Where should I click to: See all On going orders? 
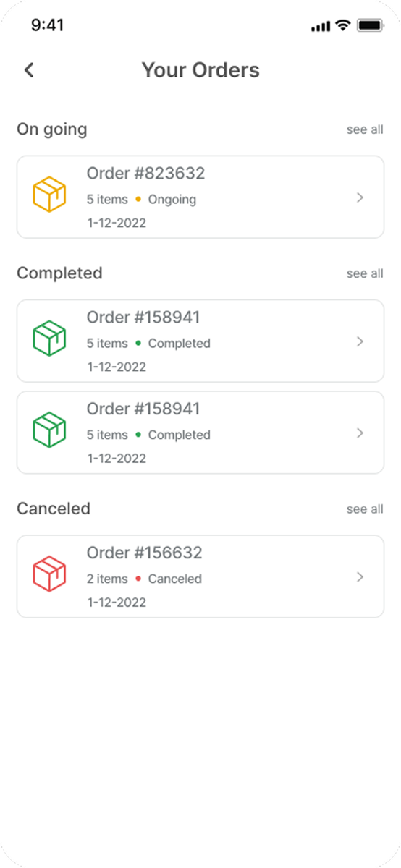(x=365, y=129)
